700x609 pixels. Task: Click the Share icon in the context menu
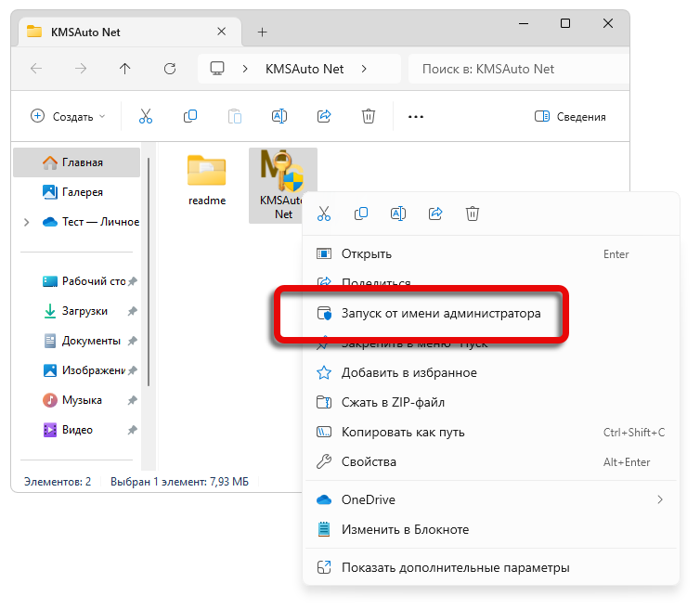pyautogui.click(x=435, y=214)
